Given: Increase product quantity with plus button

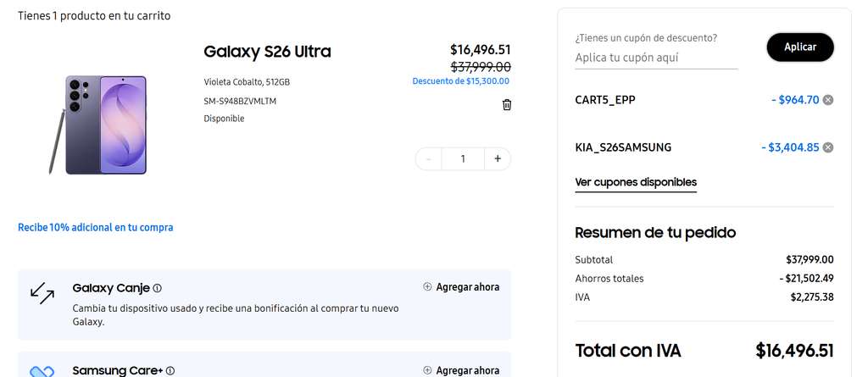Looking at the screenshot, I should pos(498,159).
